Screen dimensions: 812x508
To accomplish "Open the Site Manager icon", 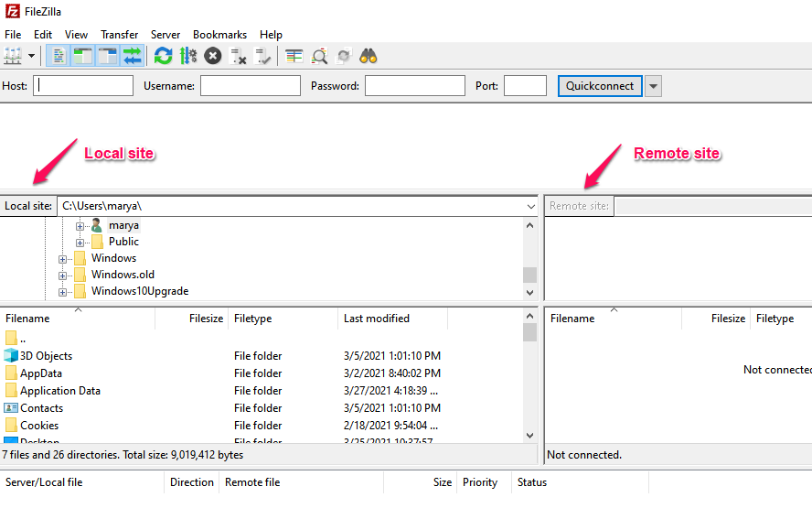I will (13, 56).
